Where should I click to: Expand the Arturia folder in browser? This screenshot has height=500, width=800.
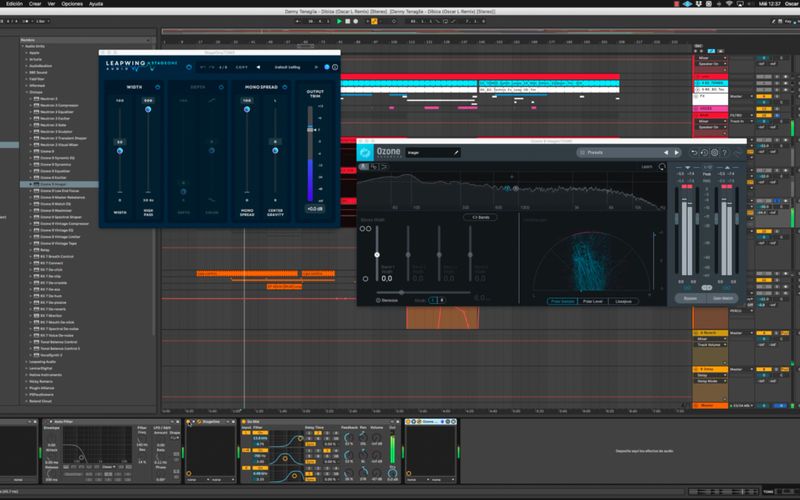tap(27, 59)
